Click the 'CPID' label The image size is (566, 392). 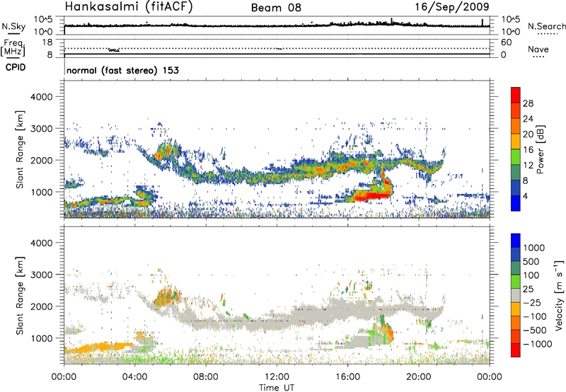[x=16, y=67]
